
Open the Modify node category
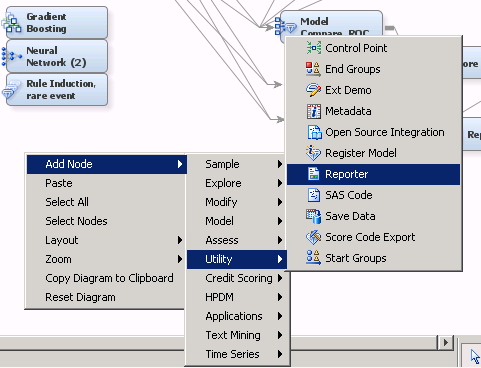(x=237, y=202)
